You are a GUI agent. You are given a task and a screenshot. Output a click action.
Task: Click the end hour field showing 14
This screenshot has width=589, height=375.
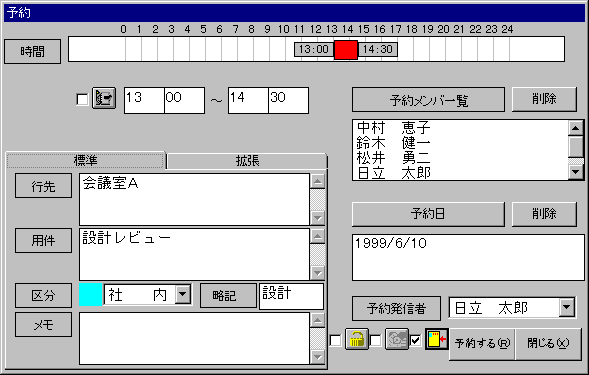[248, 100]
